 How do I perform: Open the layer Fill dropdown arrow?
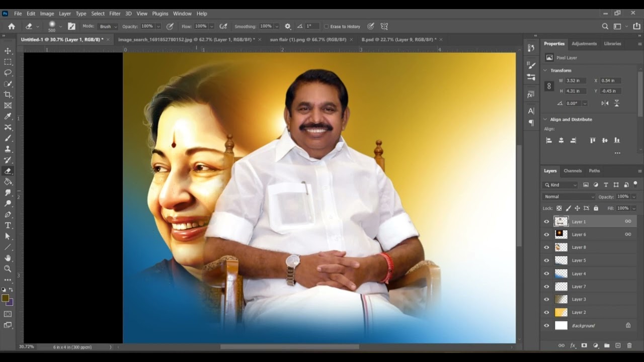pos(633,208)
